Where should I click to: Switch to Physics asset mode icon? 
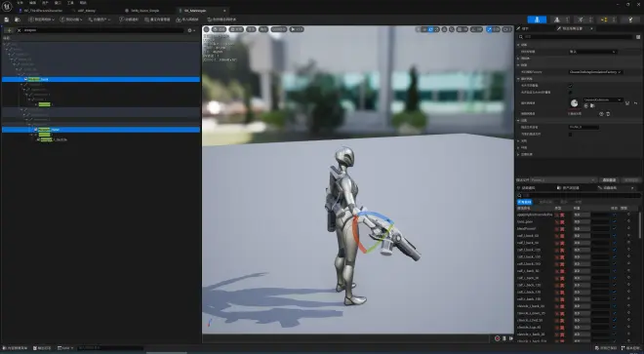point(630,20)
